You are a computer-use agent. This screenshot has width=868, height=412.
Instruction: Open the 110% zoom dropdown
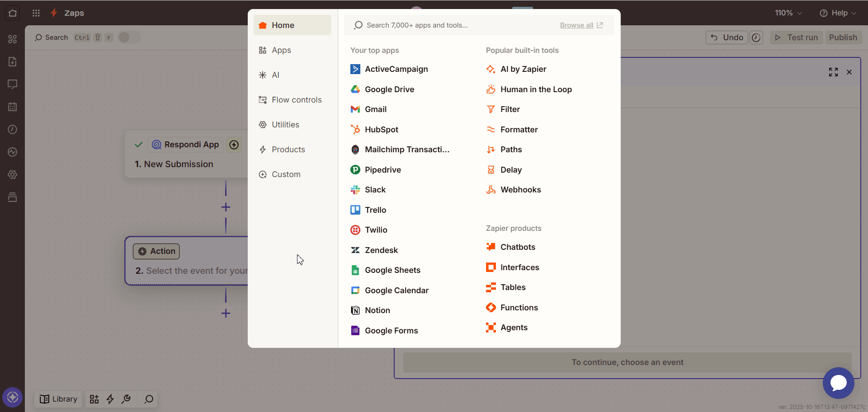coord(788,13)
